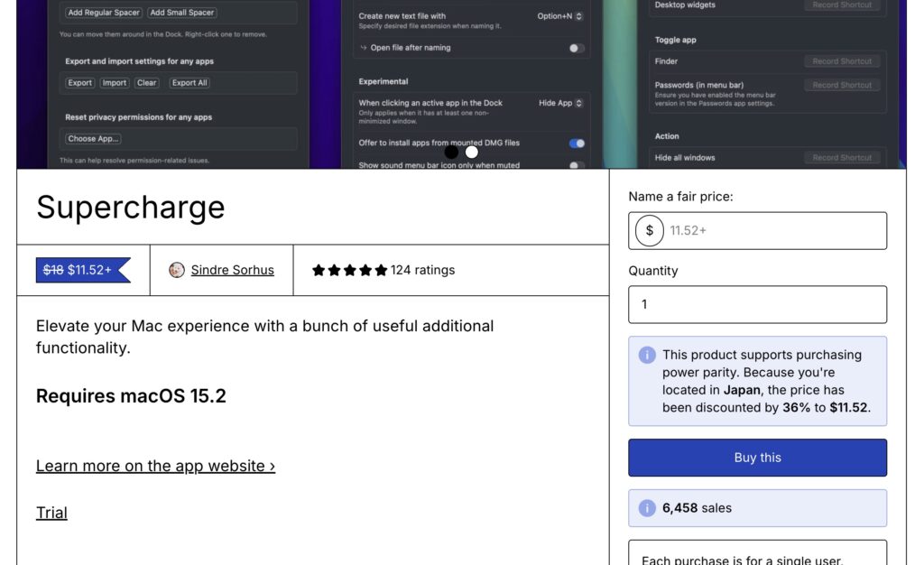The image size is (924, 565).
Task: Click Record Shortcut for Desktop widgets
Action: pos(842,5)
